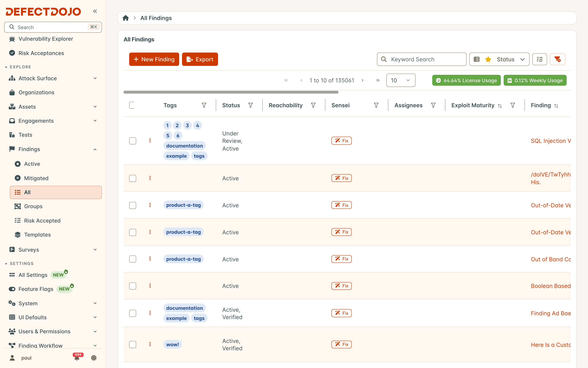588x368 pixels.
Task: Open the three-dot menu for the wow! row
Action: [150, 344]
